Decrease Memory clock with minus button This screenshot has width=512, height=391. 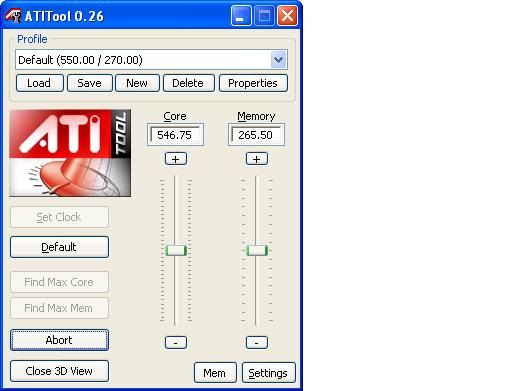[256, 342]
